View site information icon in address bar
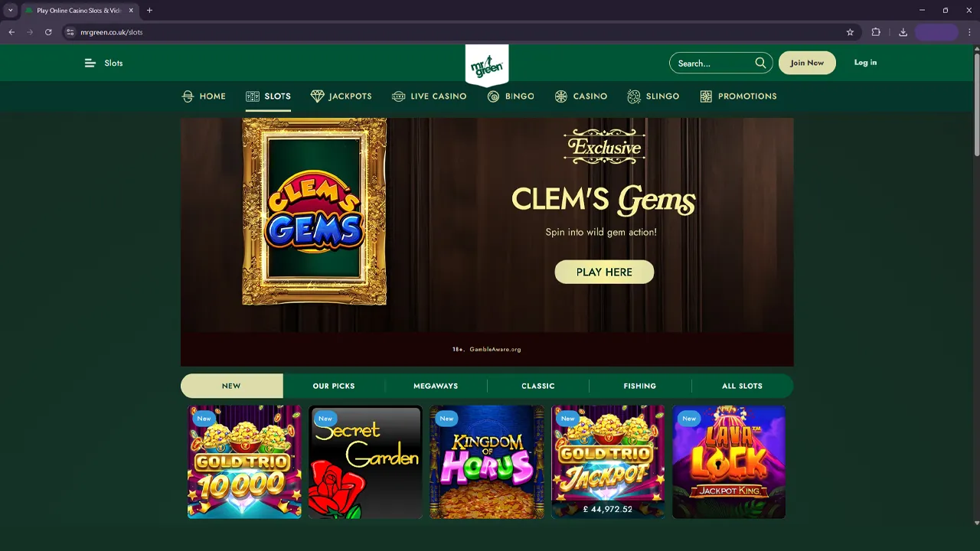980x551 pixels. click(x=70, y=32)
